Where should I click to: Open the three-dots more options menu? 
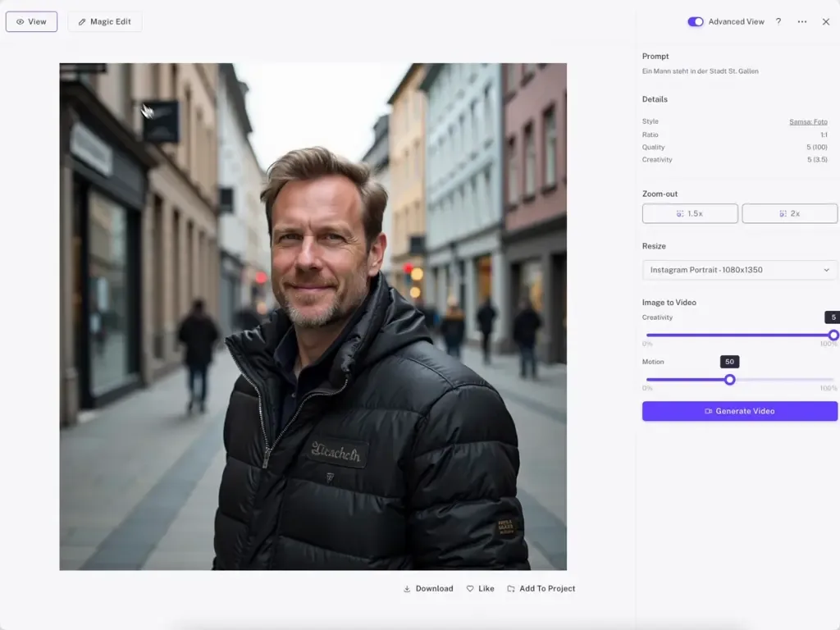pos(802,21)
